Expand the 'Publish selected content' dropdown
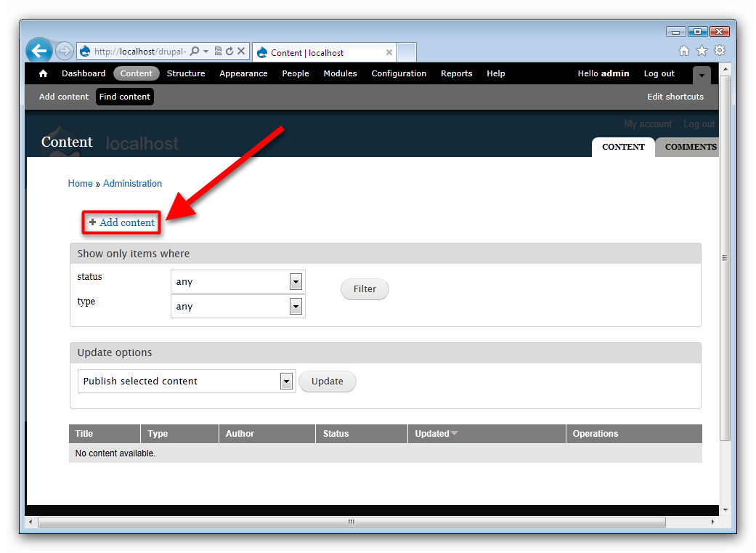This screenshot has height=553, width=756. coord(286,382)
